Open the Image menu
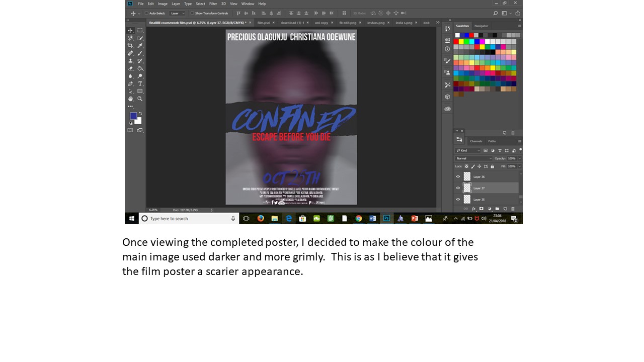Viewport: 644px width, 362px height. 163,4
